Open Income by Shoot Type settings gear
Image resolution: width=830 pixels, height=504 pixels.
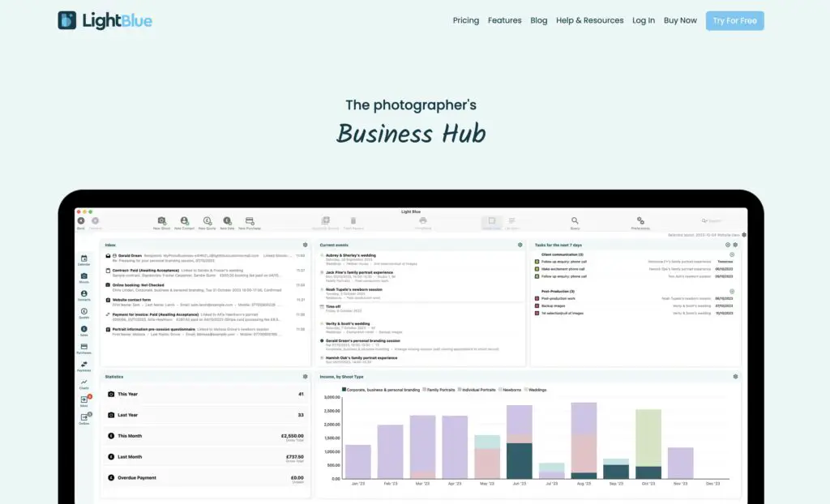(x=735, y=377)
